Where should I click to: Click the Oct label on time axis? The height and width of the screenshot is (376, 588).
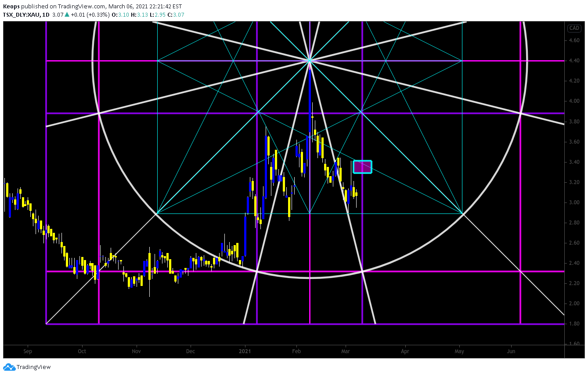coord(82,351)
